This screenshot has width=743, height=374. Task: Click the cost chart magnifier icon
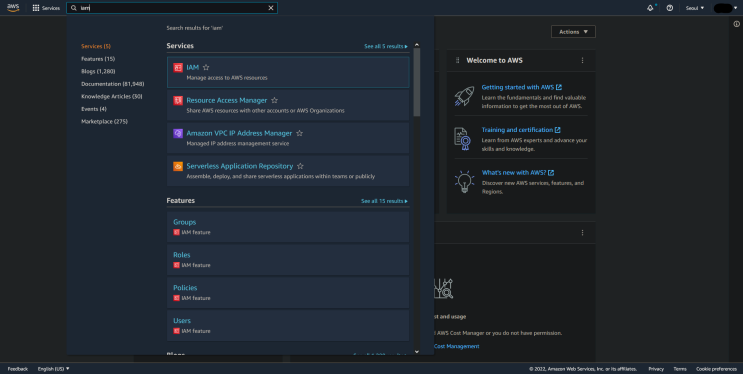coord(444,289)
